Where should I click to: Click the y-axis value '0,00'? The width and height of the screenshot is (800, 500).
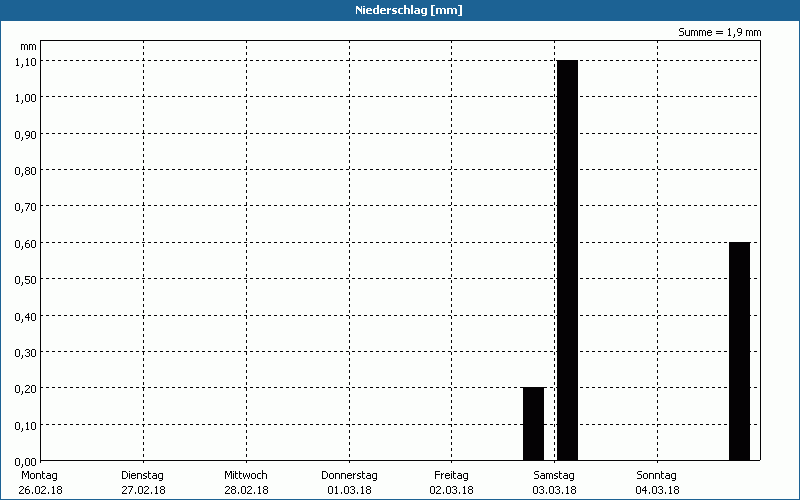tap(26, 462)
